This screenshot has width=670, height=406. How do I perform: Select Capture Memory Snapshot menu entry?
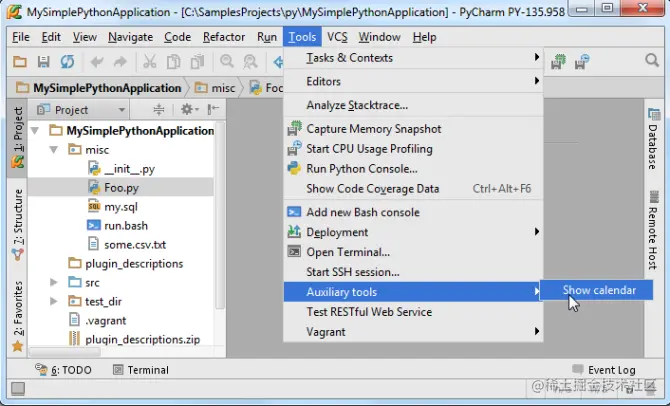pos(413,129)
